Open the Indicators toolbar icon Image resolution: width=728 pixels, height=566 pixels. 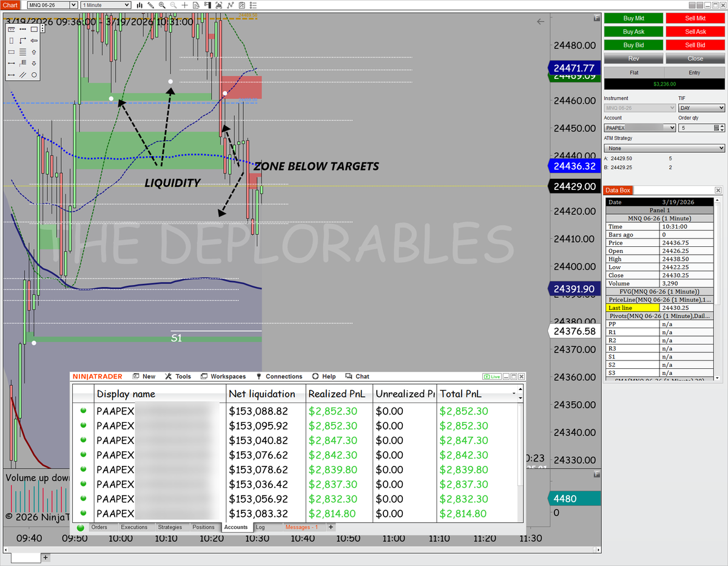click(230, 5)
